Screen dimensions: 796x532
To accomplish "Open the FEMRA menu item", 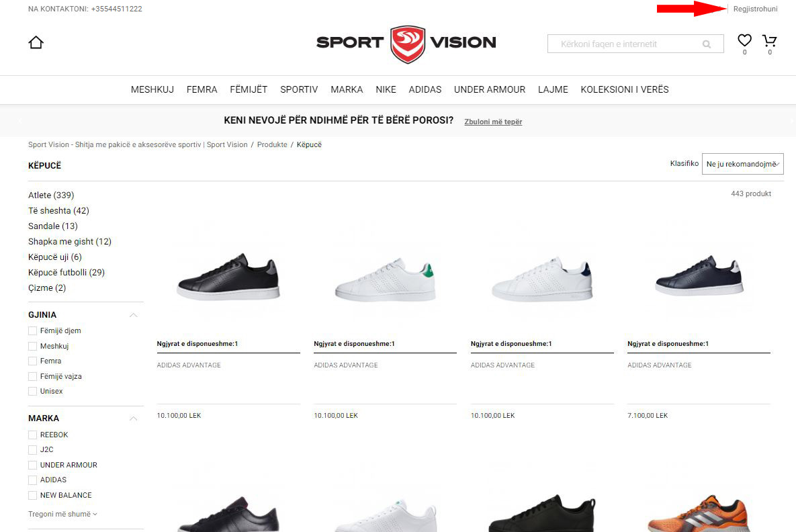I will [202, 89].
